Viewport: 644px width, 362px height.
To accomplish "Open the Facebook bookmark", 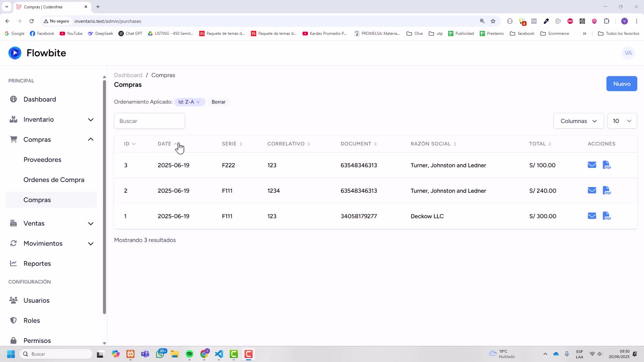I will point(42,34).
